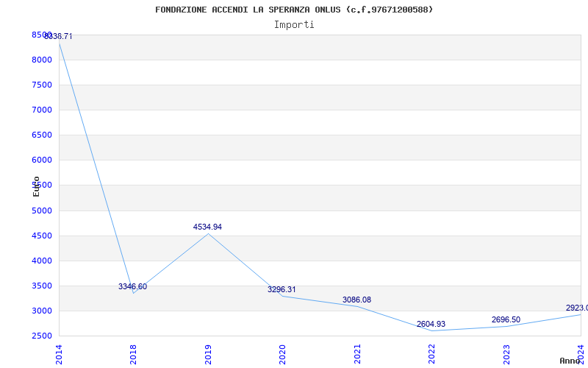Click y-axis value 6000
588x368 pixels.
click(42, 160)
